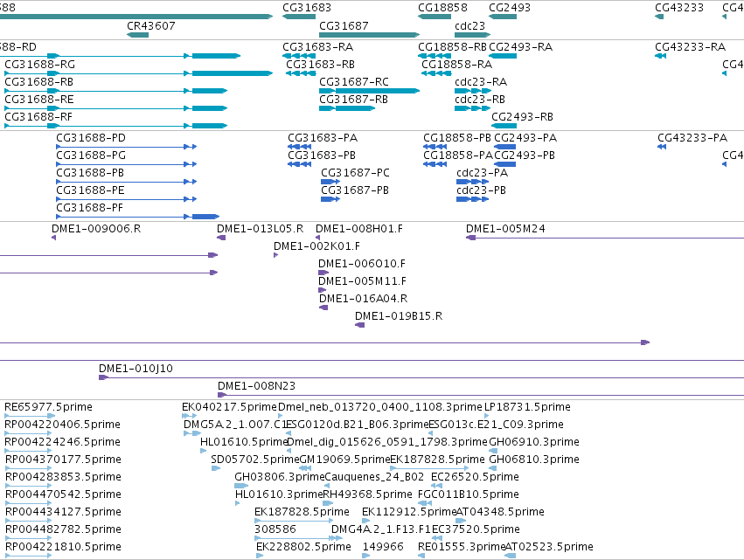The image size is (744, 560).
Task: Select clone DME1-005M11.F
Action: [363, 281]
